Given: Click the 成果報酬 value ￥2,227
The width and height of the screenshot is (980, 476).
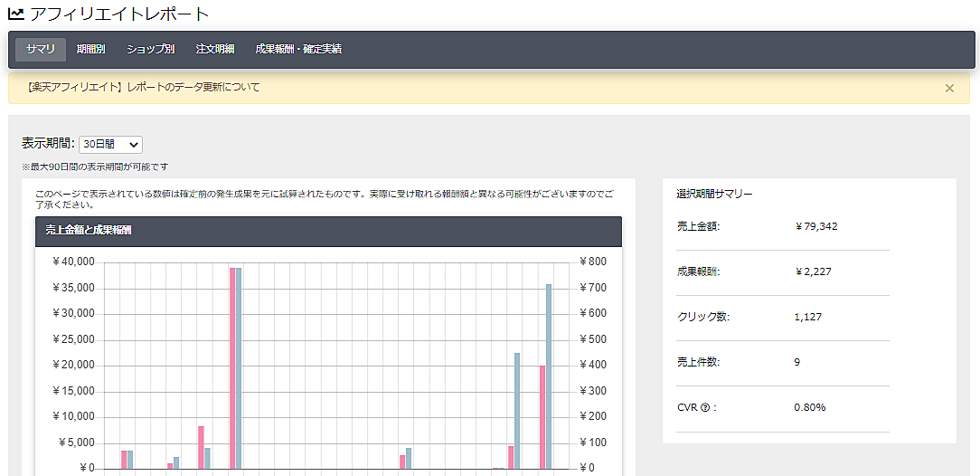Looking at the screenshot, I should [x=813, y=271].
